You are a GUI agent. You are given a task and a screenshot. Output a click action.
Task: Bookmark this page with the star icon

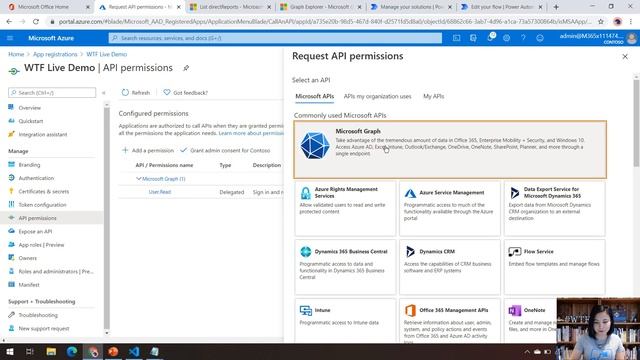coord(601,22)
